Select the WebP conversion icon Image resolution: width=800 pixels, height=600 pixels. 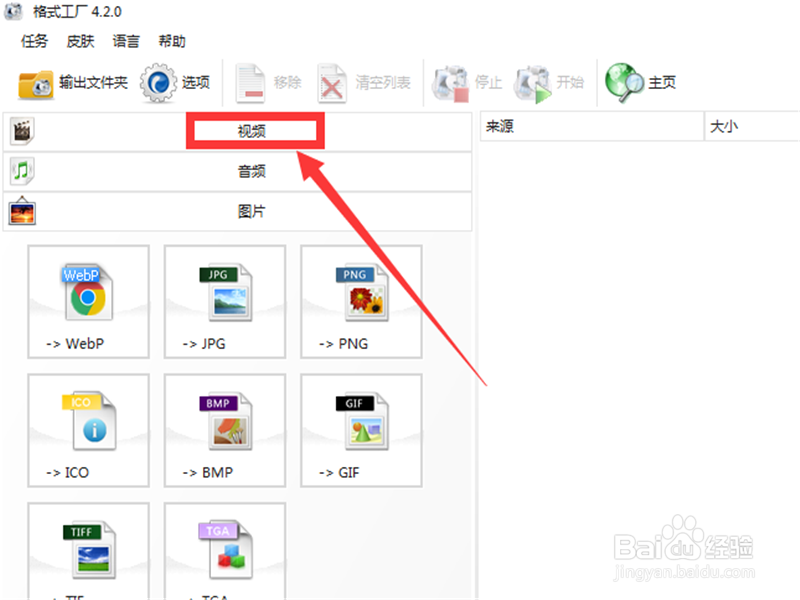point(88,293)
